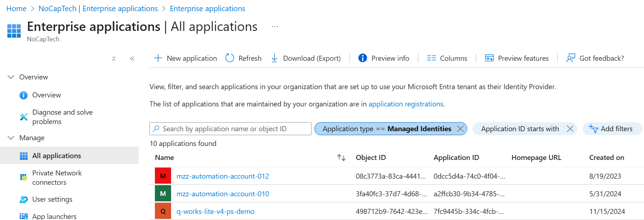644x220 pixels.
Task: Open mzz-automation-account-010 application
Action: coord(223,194)
